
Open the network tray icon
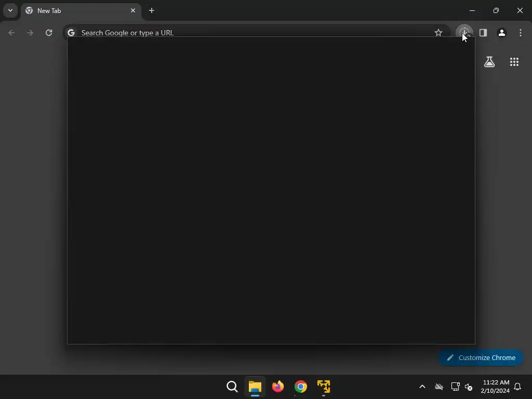click(455, 387)
